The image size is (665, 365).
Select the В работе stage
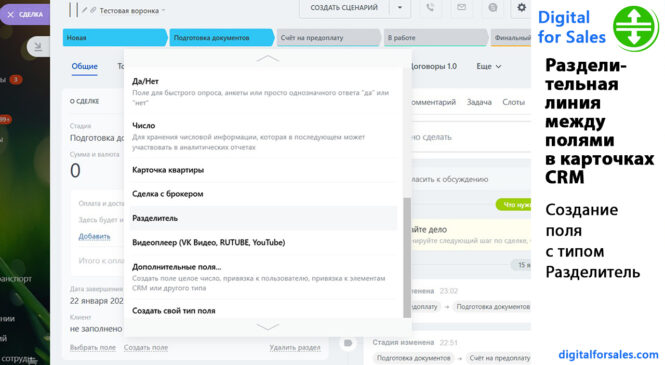[x=436, y=38]
